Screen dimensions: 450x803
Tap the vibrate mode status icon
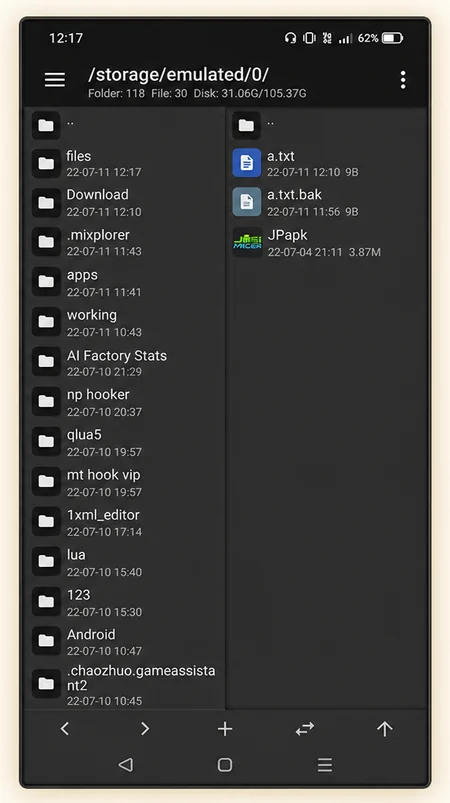point(309,38)
